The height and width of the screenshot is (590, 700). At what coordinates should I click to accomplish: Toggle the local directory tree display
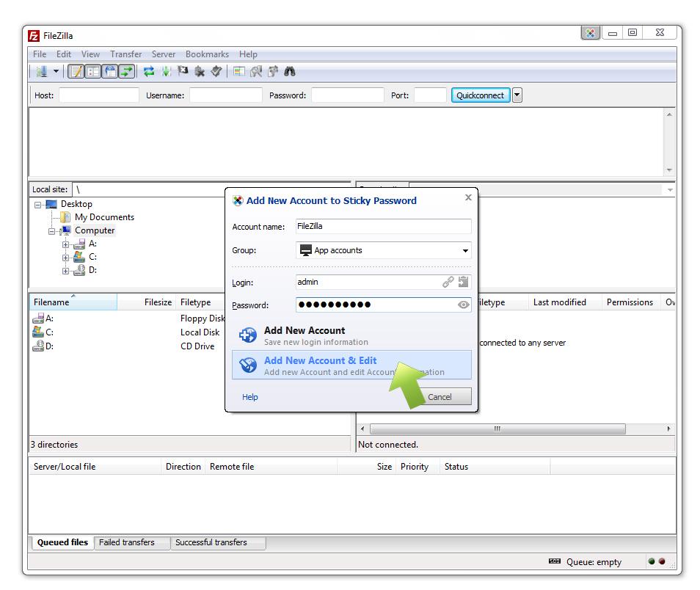93,71
